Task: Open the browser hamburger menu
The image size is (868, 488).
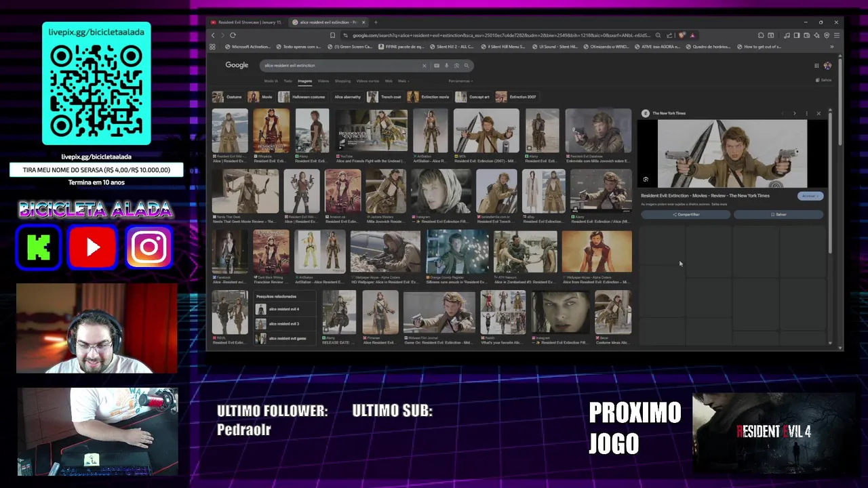Action: [837, 35]
